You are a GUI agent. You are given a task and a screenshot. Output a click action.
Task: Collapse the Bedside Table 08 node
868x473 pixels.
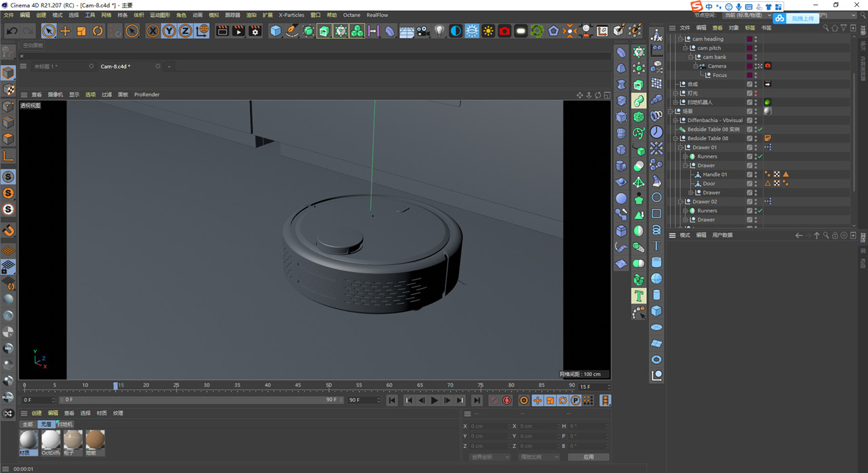click(675, 138)
